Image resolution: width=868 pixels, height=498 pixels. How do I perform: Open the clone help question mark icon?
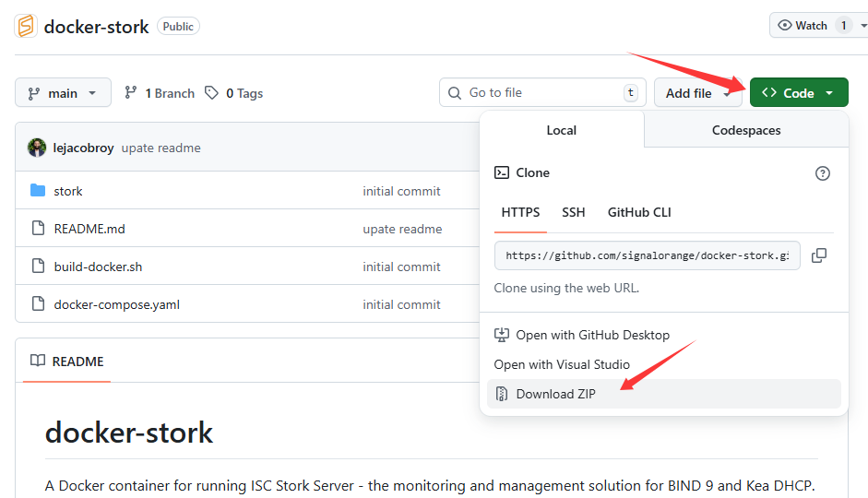(x=823, y=173)
